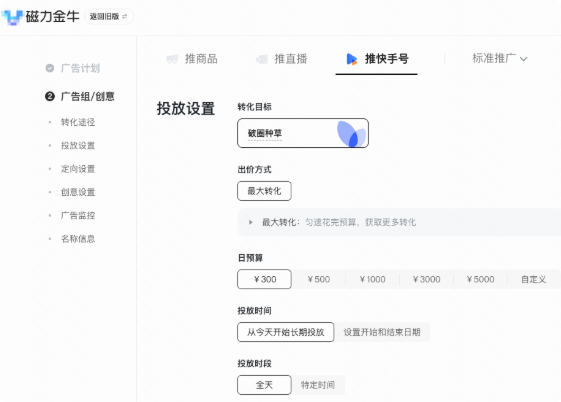The image size is (561, 402).
Task: Choose 全天 delivery period
Action: click(264, 385)
